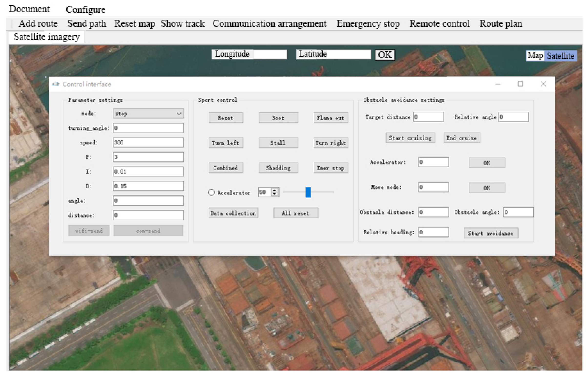Click the Start cruising button

pyautogui.click(x=410, y=138)
